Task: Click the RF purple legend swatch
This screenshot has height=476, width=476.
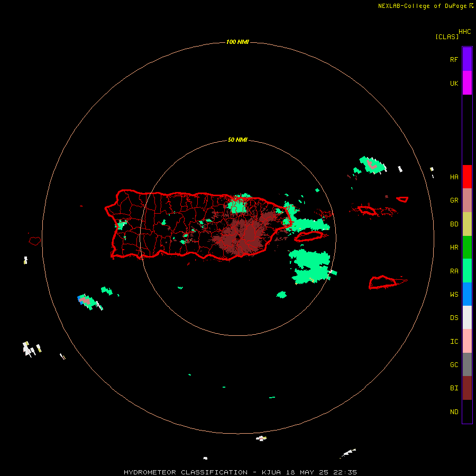Action: click(x=467, y=59)
